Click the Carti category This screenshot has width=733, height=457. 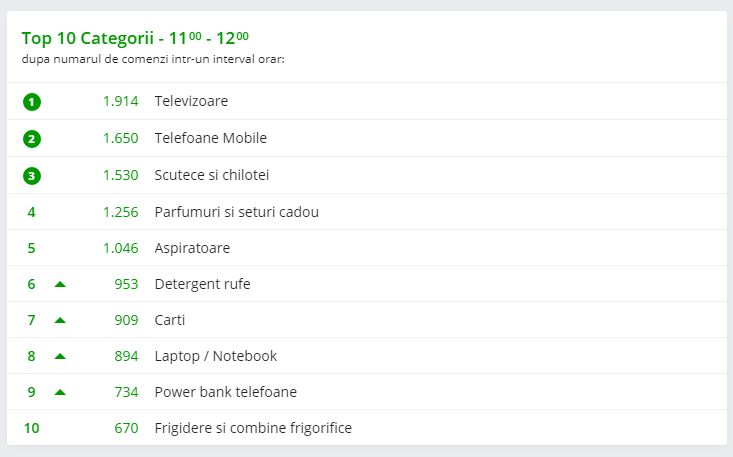click(170, 320)
